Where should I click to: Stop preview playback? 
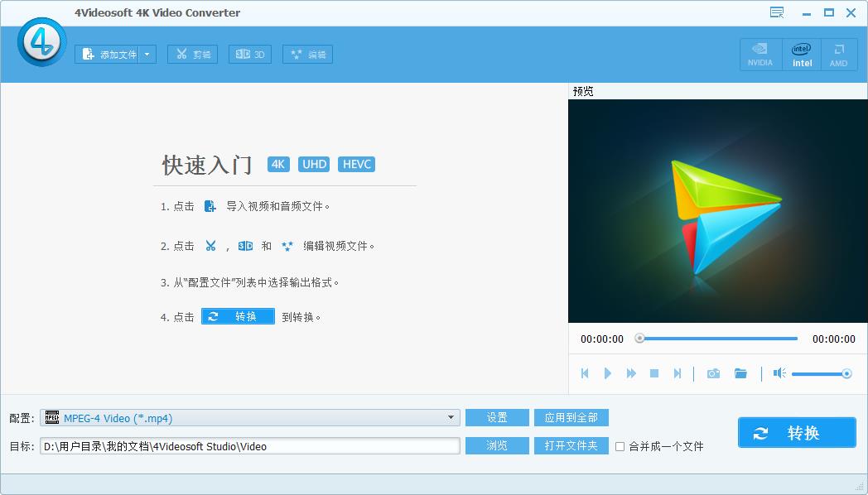click(654, 374)
